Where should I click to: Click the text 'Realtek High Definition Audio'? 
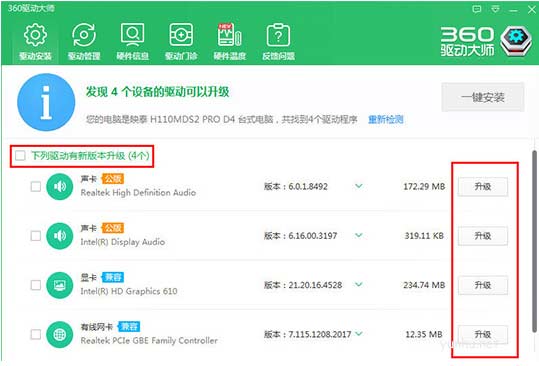pyautogui.click(x=138, y=193)
